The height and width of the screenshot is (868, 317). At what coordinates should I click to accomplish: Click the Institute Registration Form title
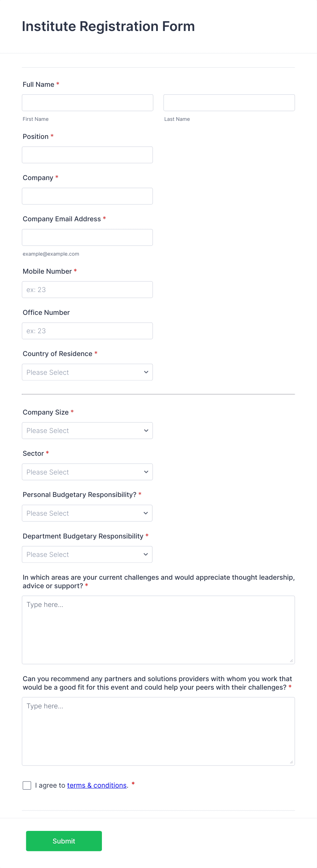(108, 26)
